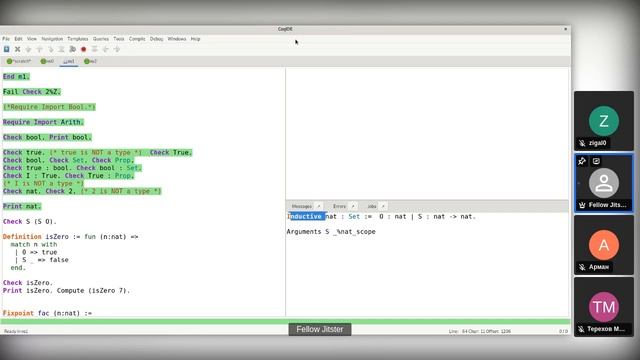The height and width of the screenshot is (360, 640).
Task: Open the Compile menu
Action: click(137, 39)
